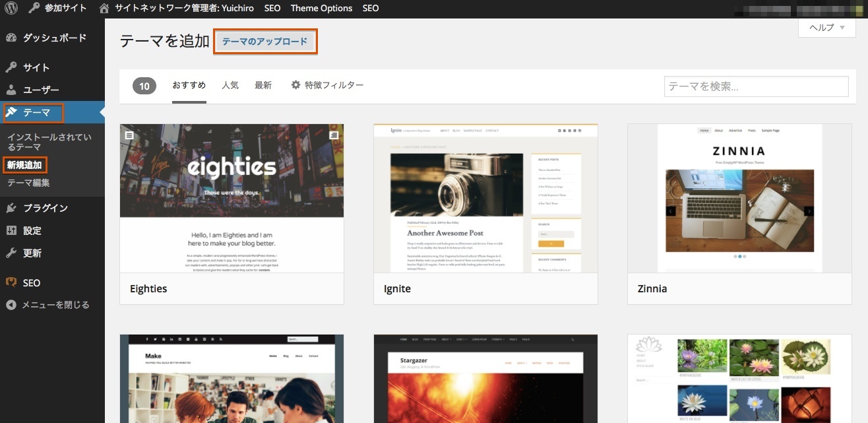Click the home icon for network admin

[104, 8]
